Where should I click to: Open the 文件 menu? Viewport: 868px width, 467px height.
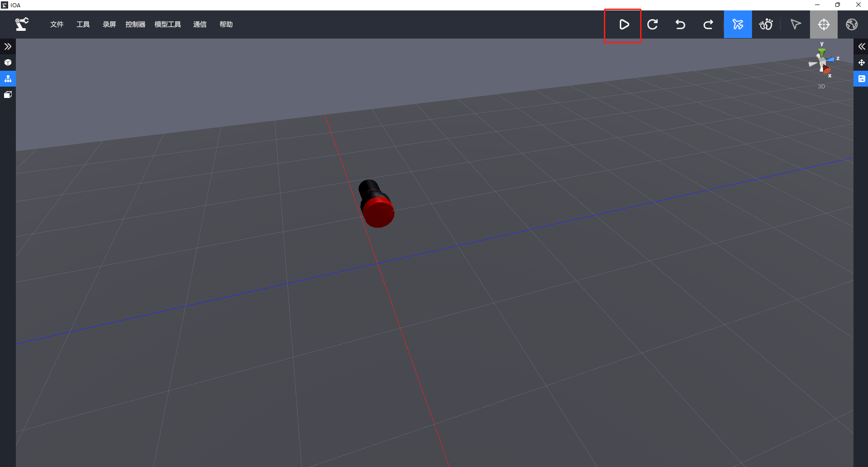57,24
